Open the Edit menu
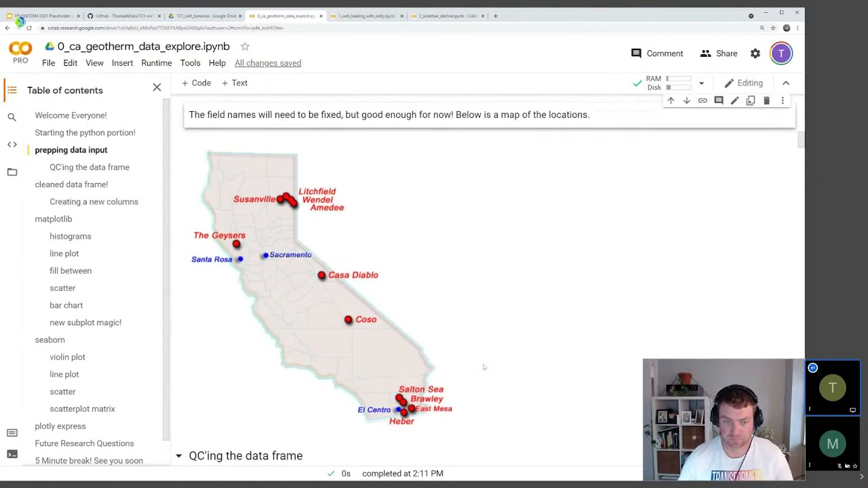Screen dimensions: 868x488 tap(70, 63)
